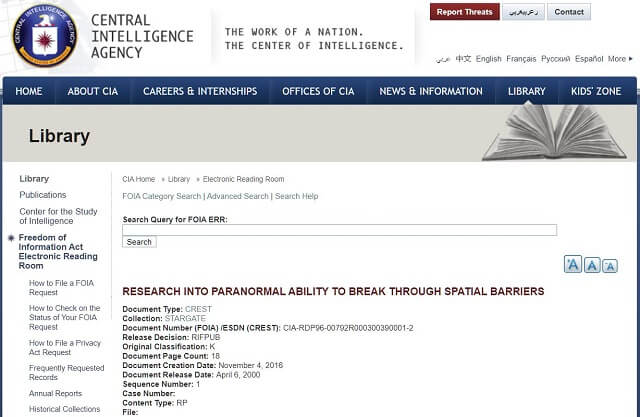Open the Advanced Search link

click(x=238, y=196)
